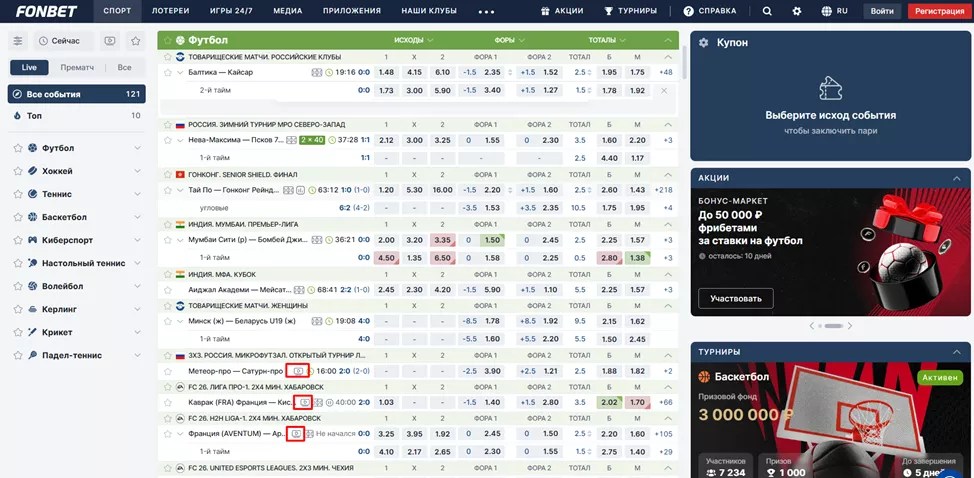The width and height of the screenshot is (974, 478).
Task: Add Хоккей to favorites with star
Action: (x=18, y=171)
